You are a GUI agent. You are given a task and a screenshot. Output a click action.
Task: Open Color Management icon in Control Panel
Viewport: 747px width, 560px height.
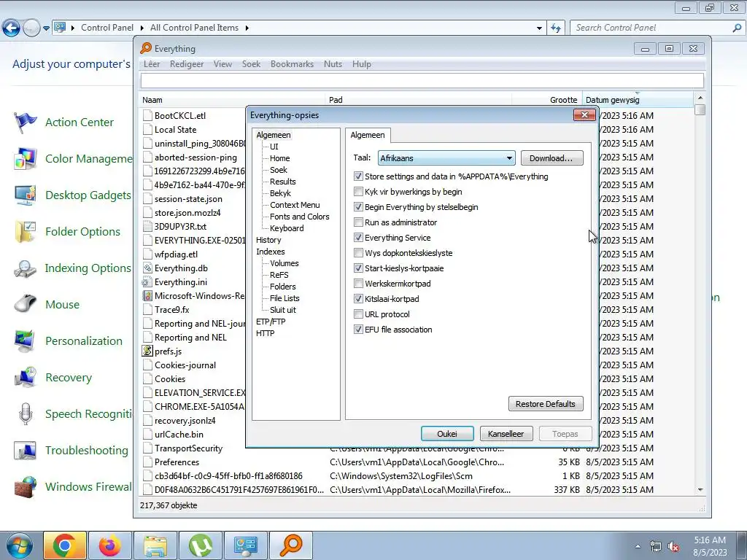(25, 158)
